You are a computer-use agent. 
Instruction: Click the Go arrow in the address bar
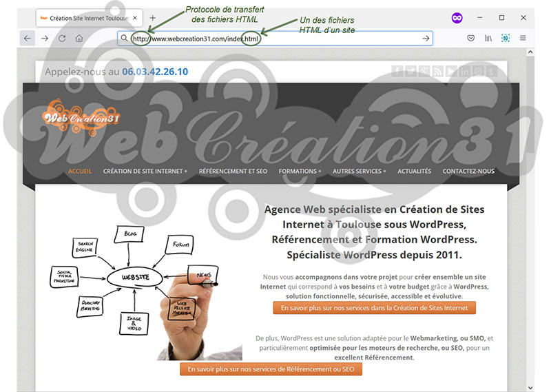pyautogui.click(x=426, y=39)
